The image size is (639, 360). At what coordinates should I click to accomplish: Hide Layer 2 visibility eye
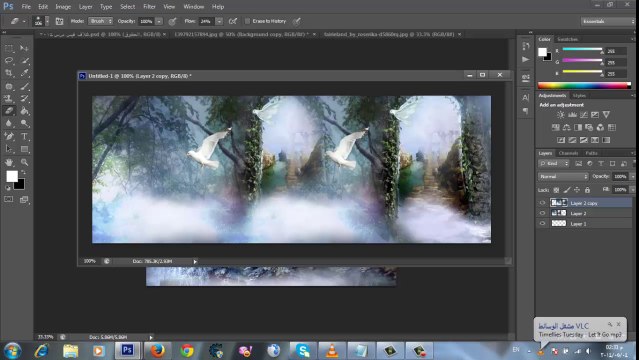(542, 213)
